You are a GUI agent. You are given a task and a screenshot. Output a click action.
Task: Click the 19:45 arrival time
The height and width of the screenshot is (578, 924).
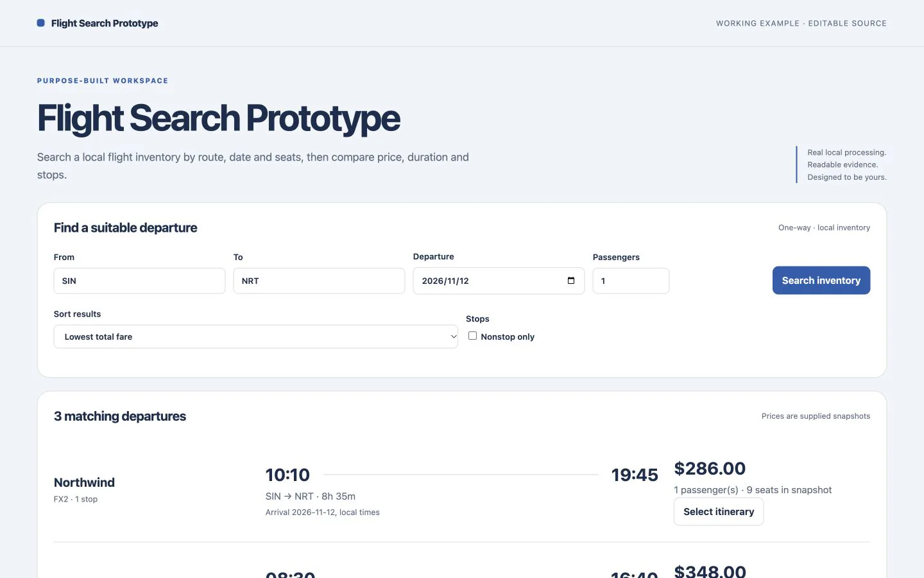point(635,475)
